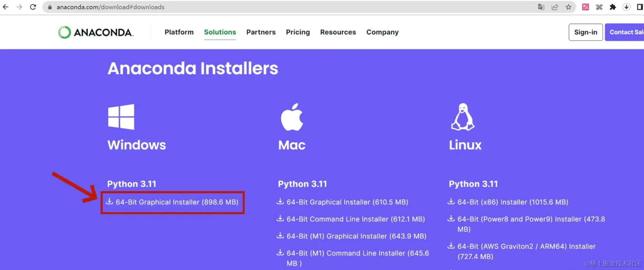Toggle the browser side panel icon
Image resolution: width=644 pixels, height=270 pixels.
pyautogui.click(x=640, y=7)
